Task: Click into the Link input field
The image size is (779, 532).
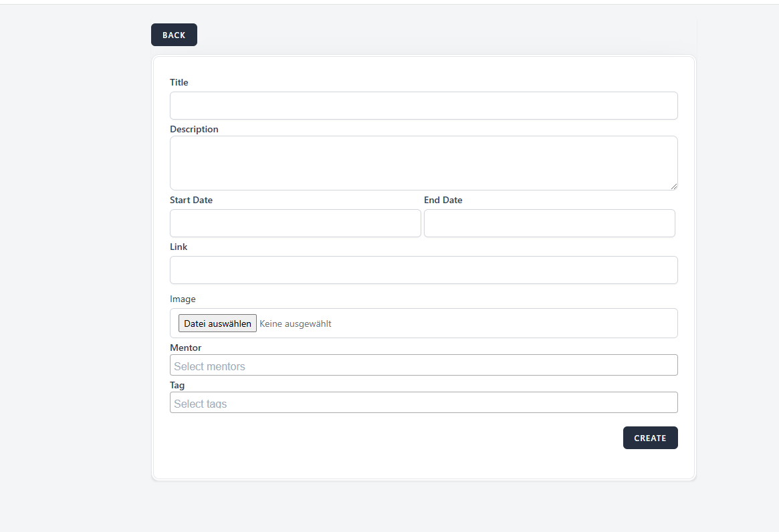Action: (x=423, y=270)
